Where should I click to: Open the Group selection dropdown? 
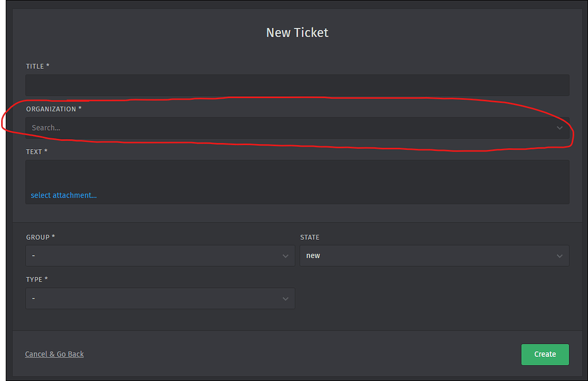[160, 256]
